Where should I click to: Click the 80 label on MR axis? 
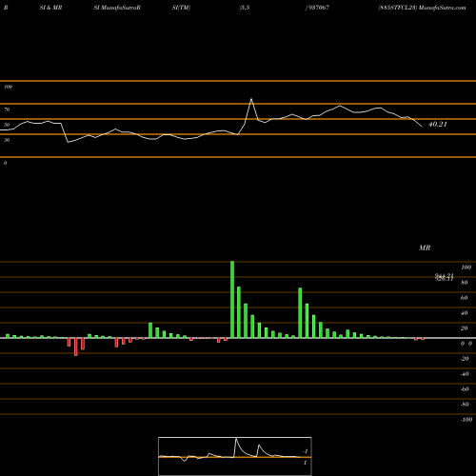(465, 283)
